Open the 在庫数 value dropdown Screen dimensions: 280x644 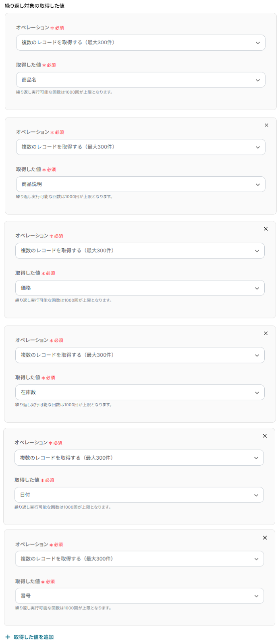139,392
